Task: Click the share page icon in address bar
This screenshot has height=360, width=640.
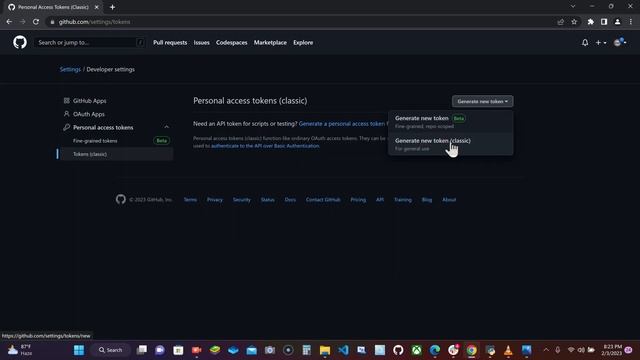Action: (x=561, y=22)
